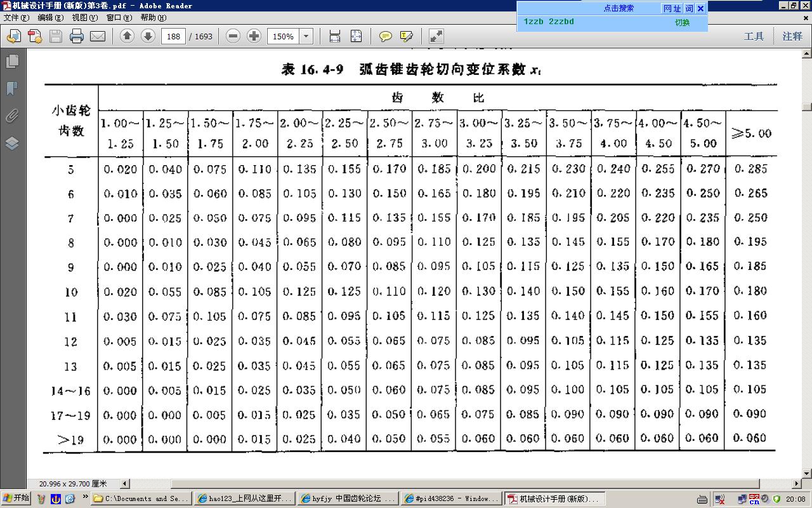Open the 注释 comment pane
The width and height of the screenshot is (812, 508).
click(x=792, y=36)
